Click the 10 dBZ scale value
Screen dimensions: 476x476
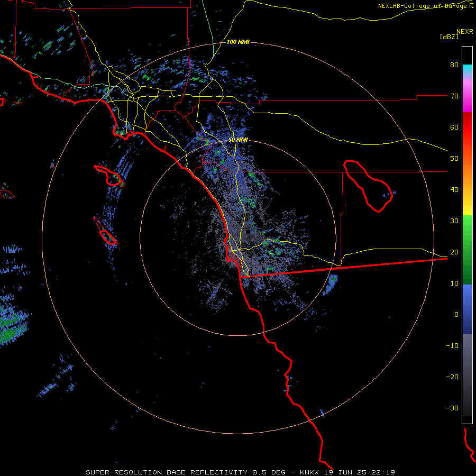(454, 283)
